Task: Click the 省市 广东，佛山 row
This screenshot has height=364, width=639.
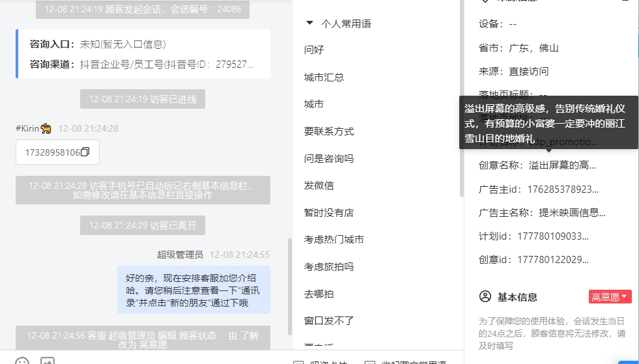Action: click(518, 48)
